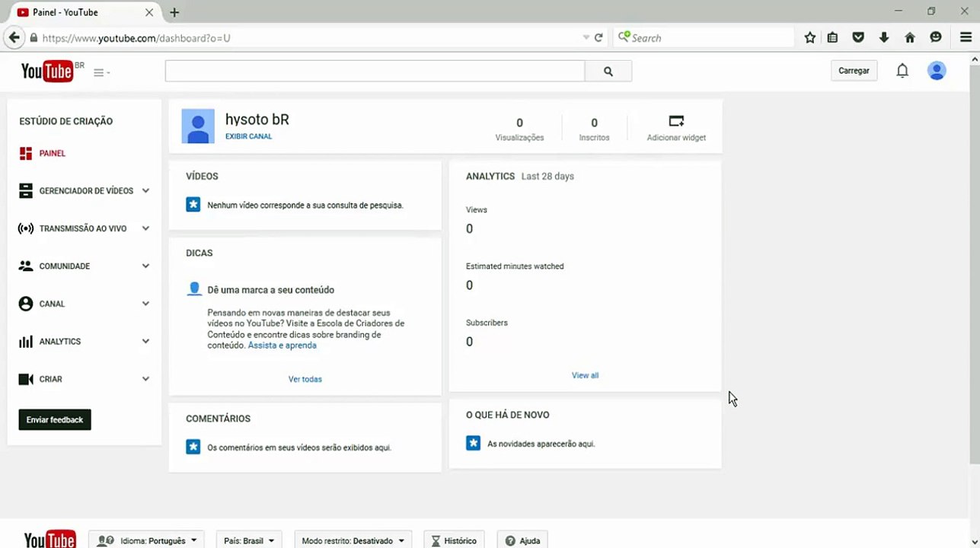Screen dimensions: 980x548
Task: Click the Canal profile icon
Action: pyautogui.click(x=26, y=304)
